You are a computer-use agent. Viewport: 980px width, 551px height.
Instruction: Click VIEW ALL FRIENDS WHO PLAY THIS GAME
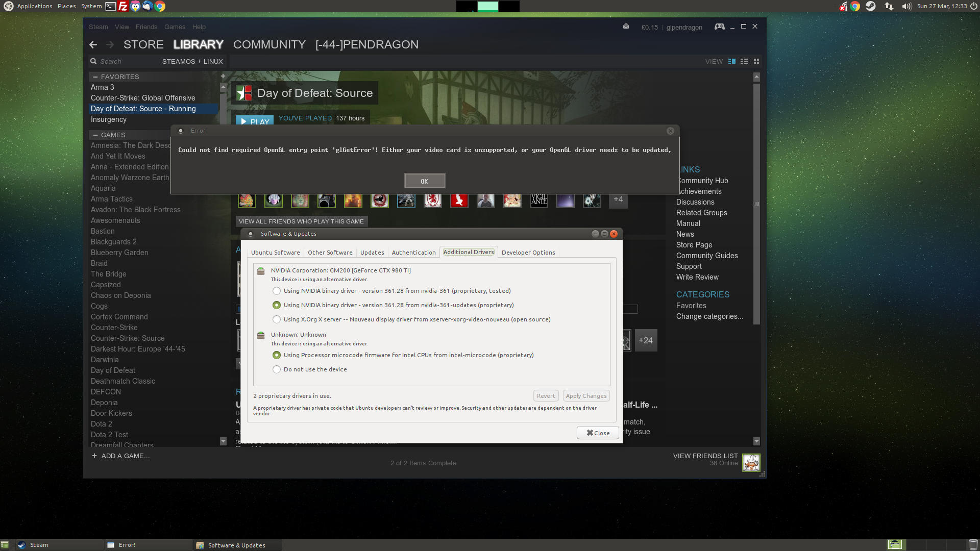click(x=301, y=221)
